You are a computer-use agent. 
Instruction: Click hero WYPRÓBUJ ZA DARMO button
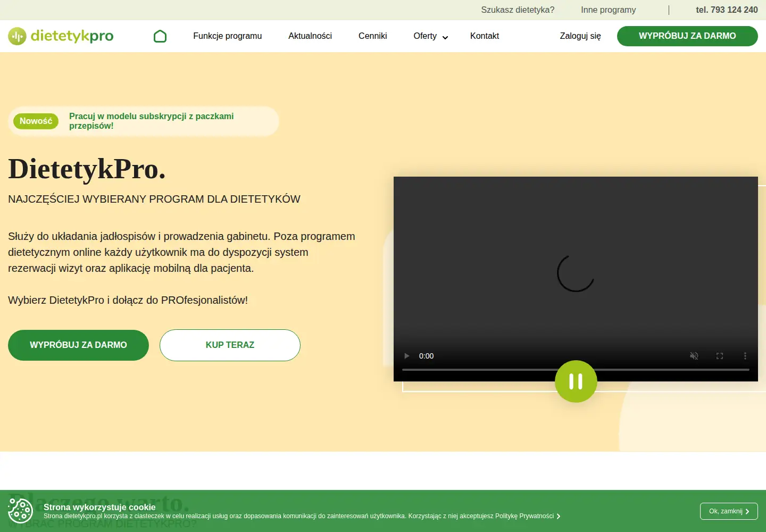pos(78,345)
